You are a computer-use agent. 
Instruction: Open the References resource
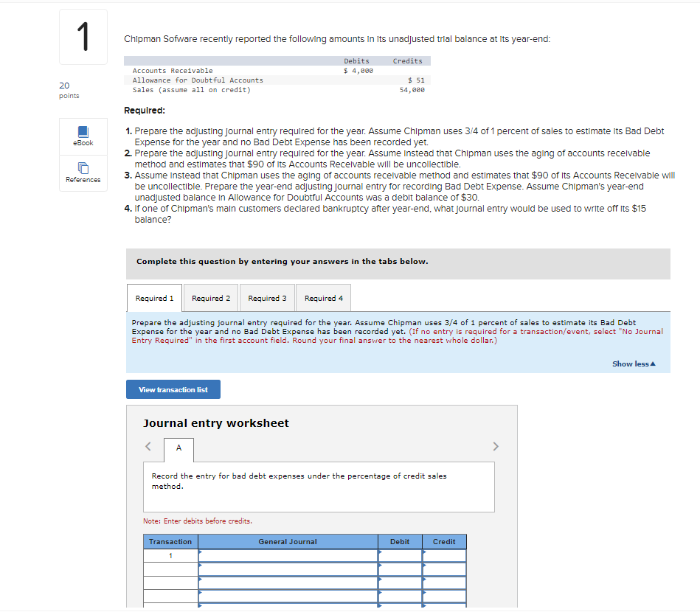click(x=83, y=173)
